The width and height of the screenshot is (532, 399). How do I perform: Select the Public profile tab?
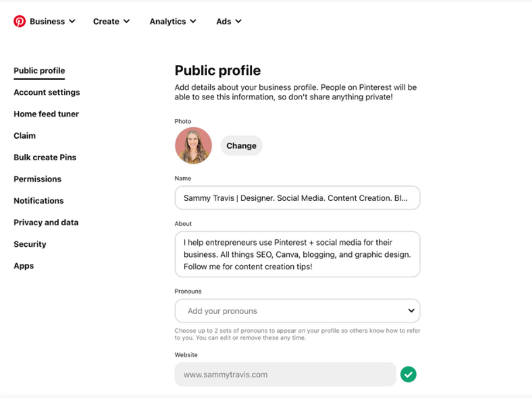(x=39, y=71)
